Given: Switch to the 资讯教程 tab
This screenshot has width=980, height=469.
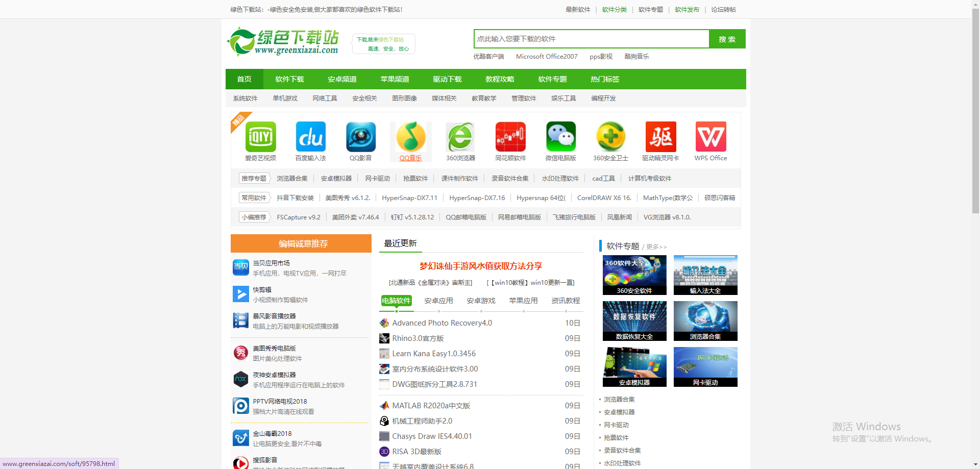Looking at the screenshot, I should click(x=566, y=301).
